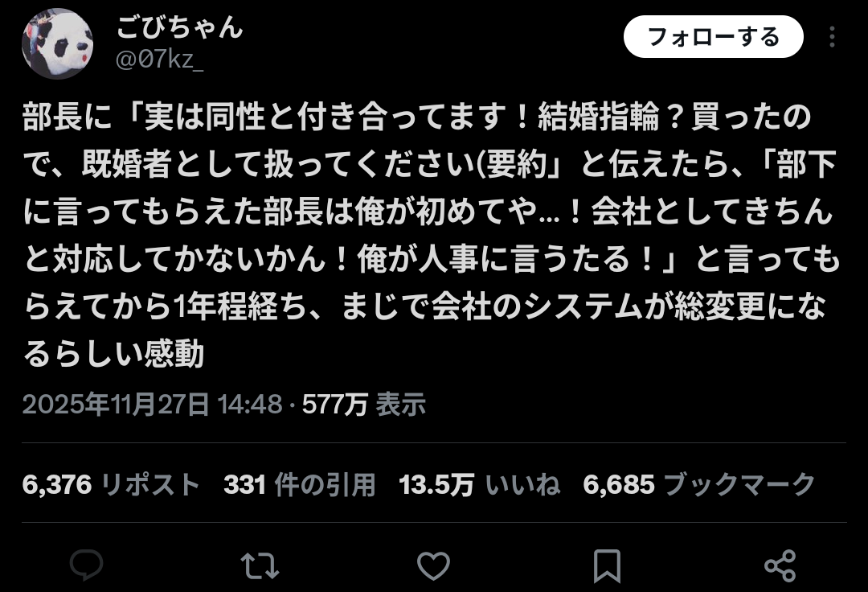Click the panda profile avatar
The height and width of the screenshot is (592, 868).
pos(57,43)
